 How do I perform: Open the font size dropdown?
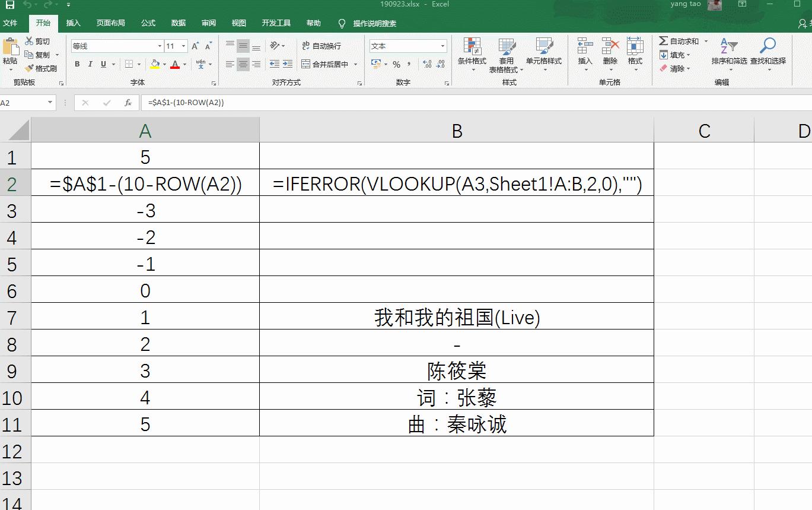point(184,46)
